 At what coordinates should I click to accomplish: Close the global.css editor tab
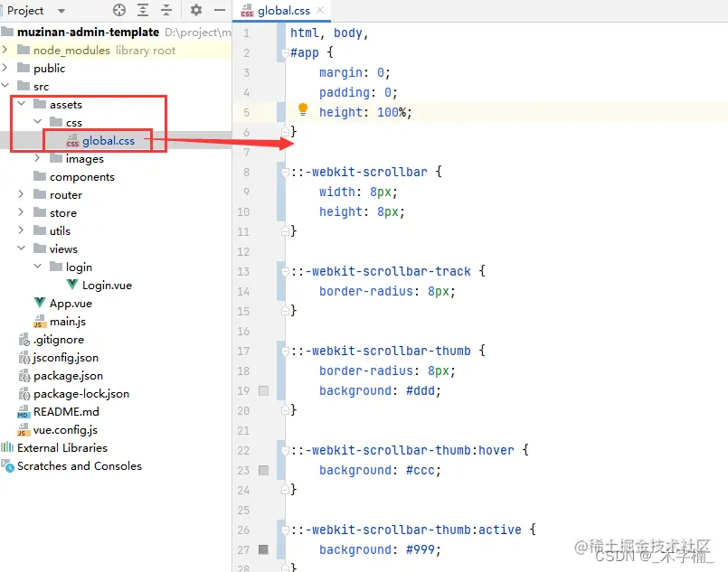(x=320, y=10)
